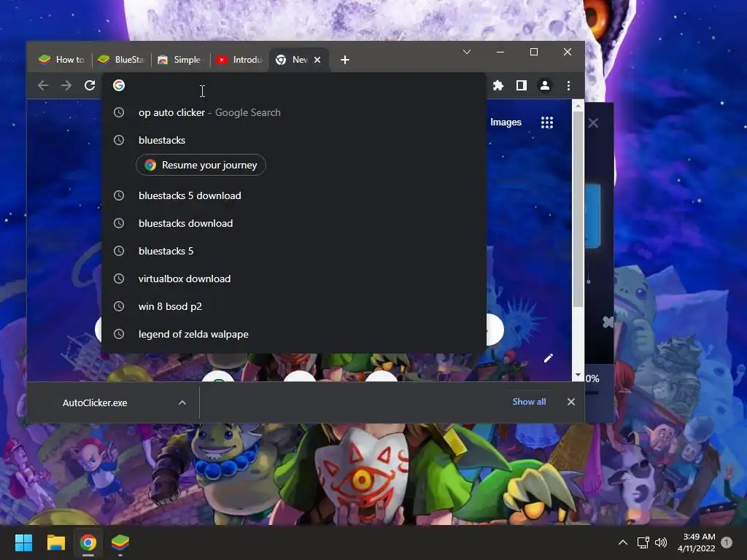Switch to the 'Simple' tab
Viewport: 747px width, 560px height.
click(x=180, y=60)
